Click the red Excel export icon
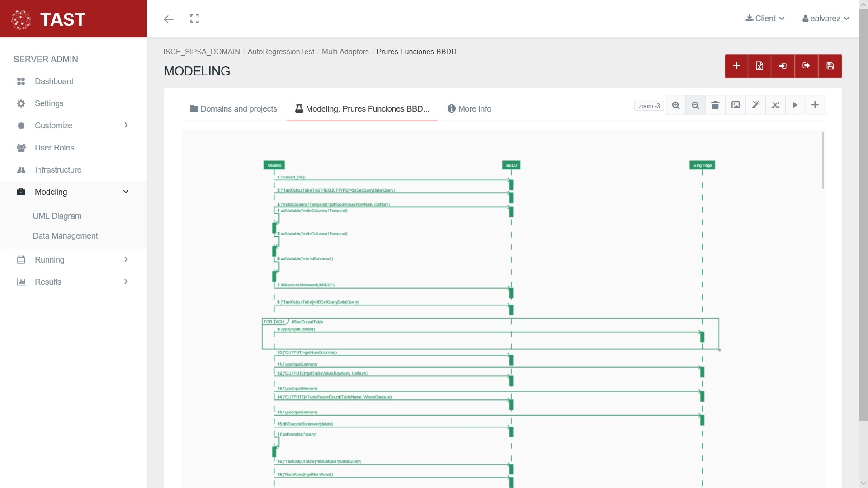Viewport: 868px width, 488px height. coord(759,66)
